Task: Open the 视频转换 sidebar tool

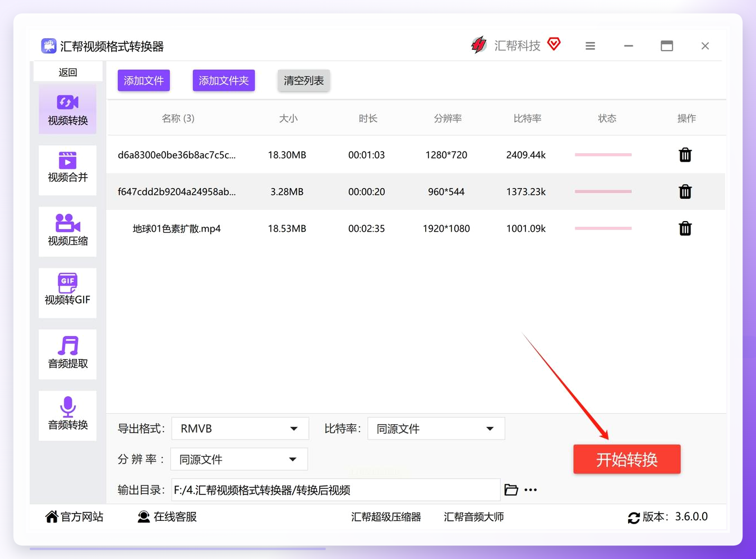Action: click(x=67, y=109)
